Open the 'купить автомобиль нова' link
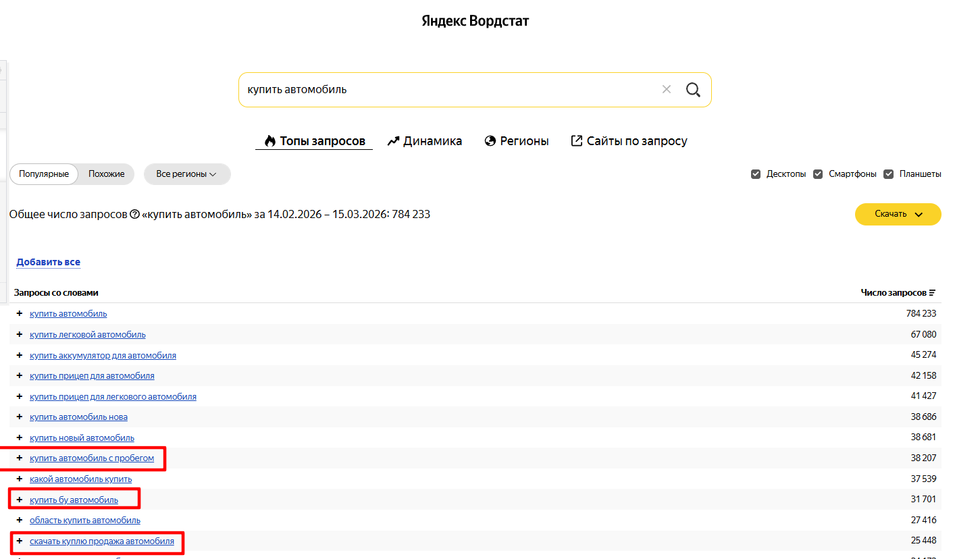 [x=78, y=417]
